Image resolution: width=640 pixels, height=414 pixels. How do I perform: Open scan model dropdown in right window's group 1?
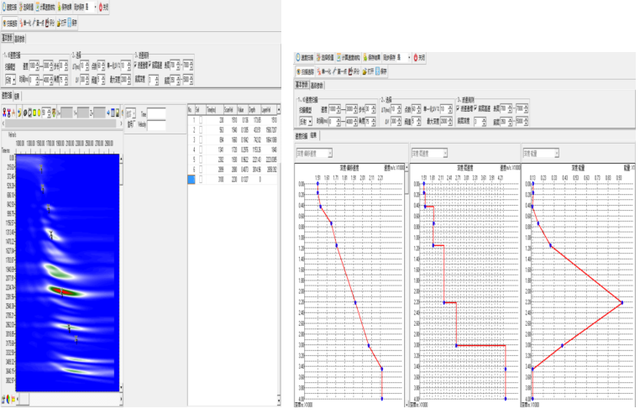click(x=305, y=122)
